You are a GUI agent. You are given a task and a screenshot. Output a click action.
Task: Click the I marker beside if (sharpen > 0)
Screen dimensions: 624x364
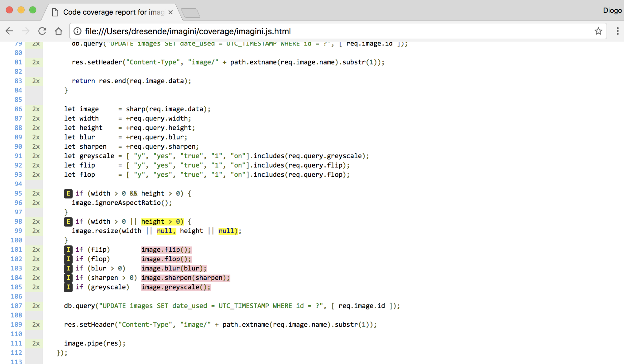coord(68,278)
